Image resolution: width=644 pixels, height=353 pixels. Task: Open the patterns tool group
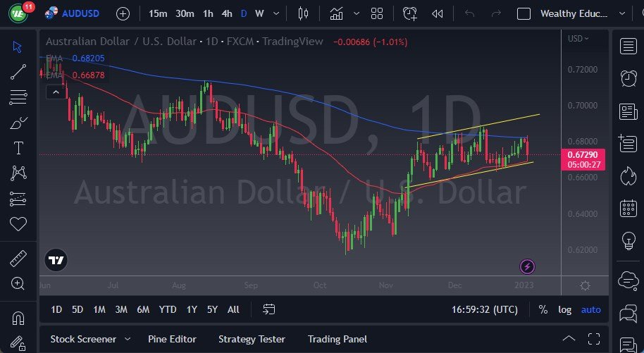(x=18, y=173)
